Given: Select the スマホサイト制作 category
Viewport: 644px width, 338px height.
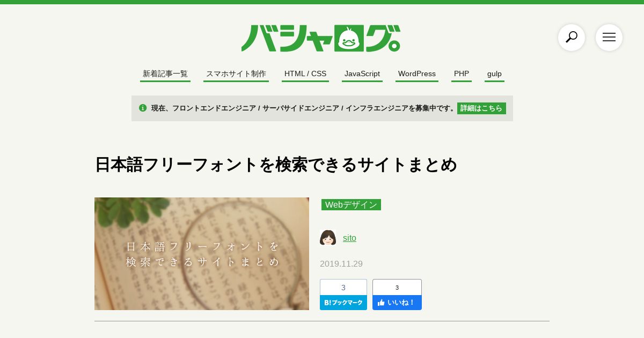Looking at the screenshot, I should click(x=236, y=74).
